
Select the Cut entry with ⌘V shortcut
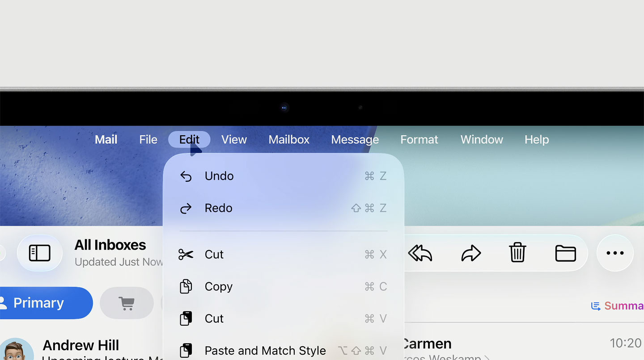coord(284,319)
